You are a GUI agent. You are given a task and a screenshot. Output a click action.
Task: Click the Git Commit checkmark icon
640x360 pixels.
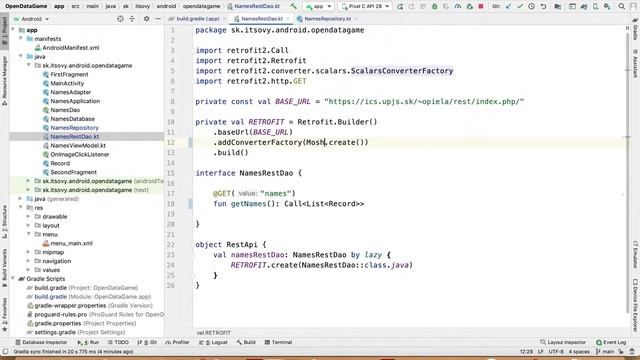pos(520,7)
